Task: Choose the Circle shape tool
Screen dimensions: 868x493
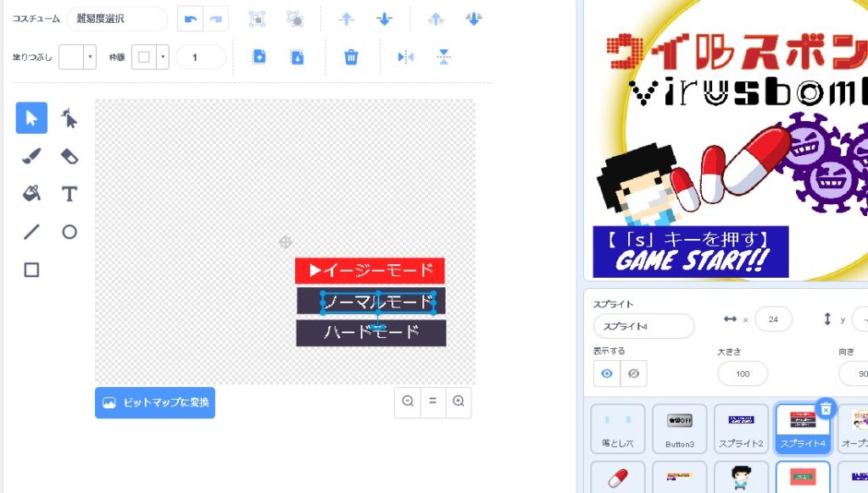Action: click(70, 232)
